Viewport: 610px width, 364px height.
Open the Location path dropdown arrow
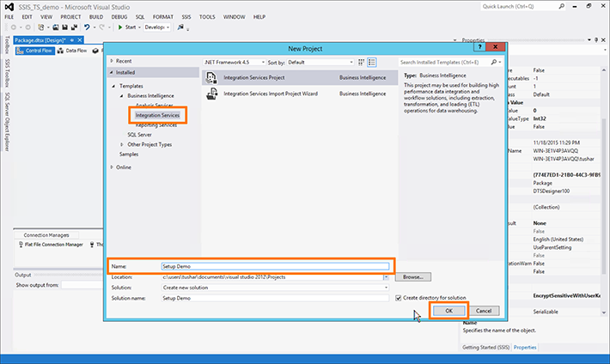pos(386,277)
